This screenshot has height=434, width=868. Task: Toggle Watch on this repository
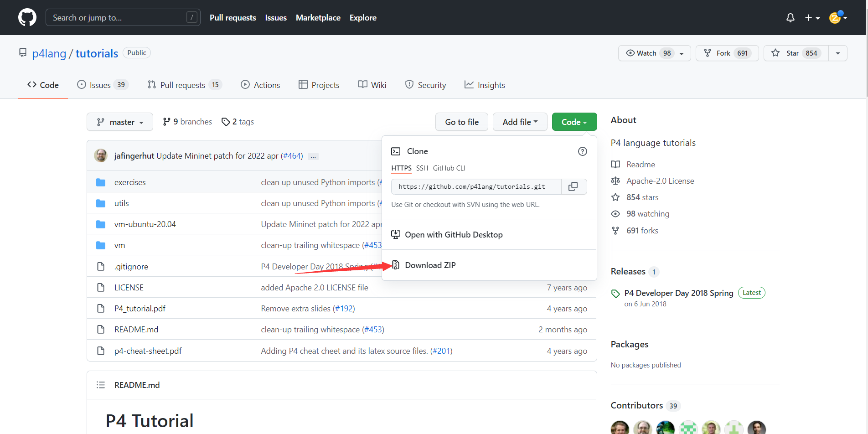(x=655, y=53)
